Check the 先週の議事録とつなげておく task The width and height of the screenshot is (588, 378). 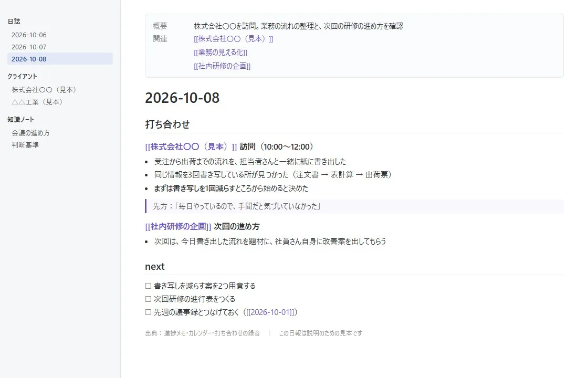[x=148, y=312]
